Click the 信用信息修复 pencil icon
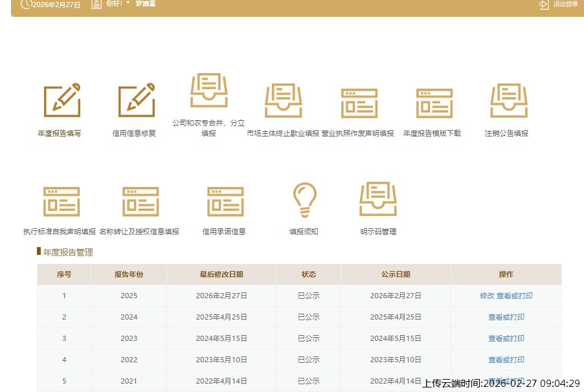The image size is (584, 392). [136, 101]
